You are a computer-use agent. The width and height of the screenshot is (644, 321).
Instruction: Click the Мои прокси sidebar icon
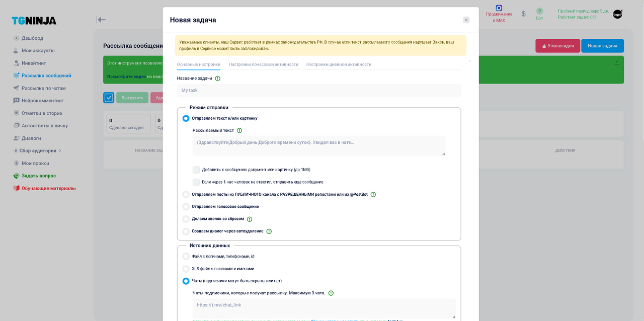[16, 163]
